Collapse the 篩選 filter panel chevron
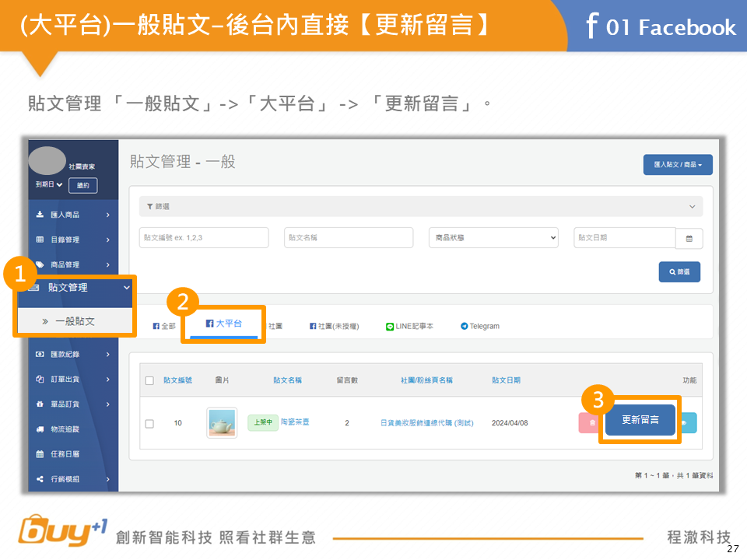The width and height of the screenshot is (747, 560). [693, 206]
